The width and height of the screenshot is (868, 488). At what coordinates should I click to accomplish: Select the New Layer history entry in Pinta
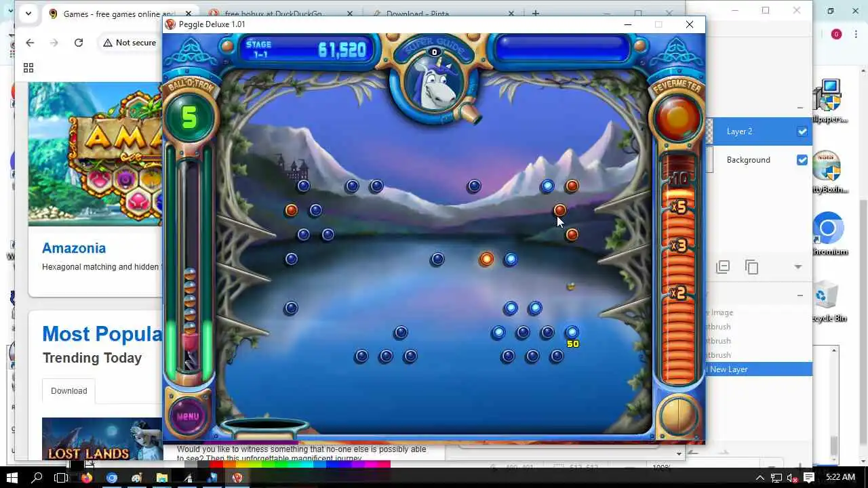[x=759, y=369]
